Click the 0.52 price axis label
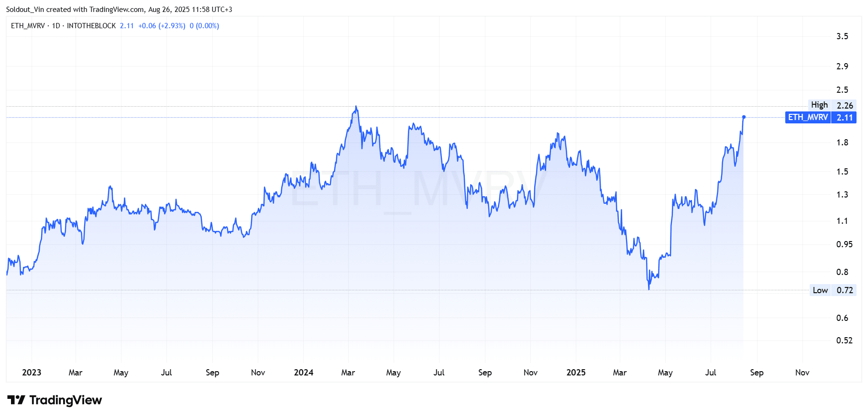868x418 pixels. [844, 341]
